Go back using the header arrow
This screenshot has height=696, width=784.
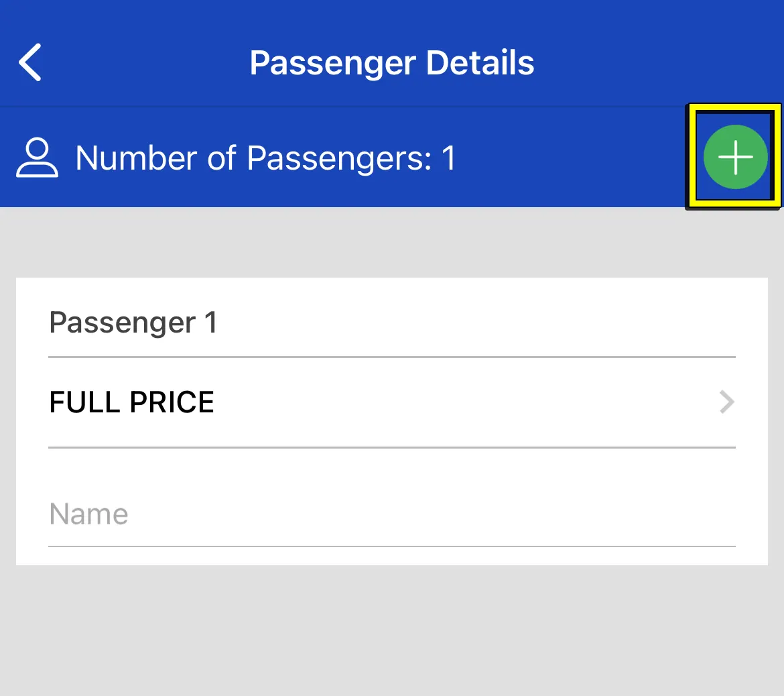pos(31,62)
